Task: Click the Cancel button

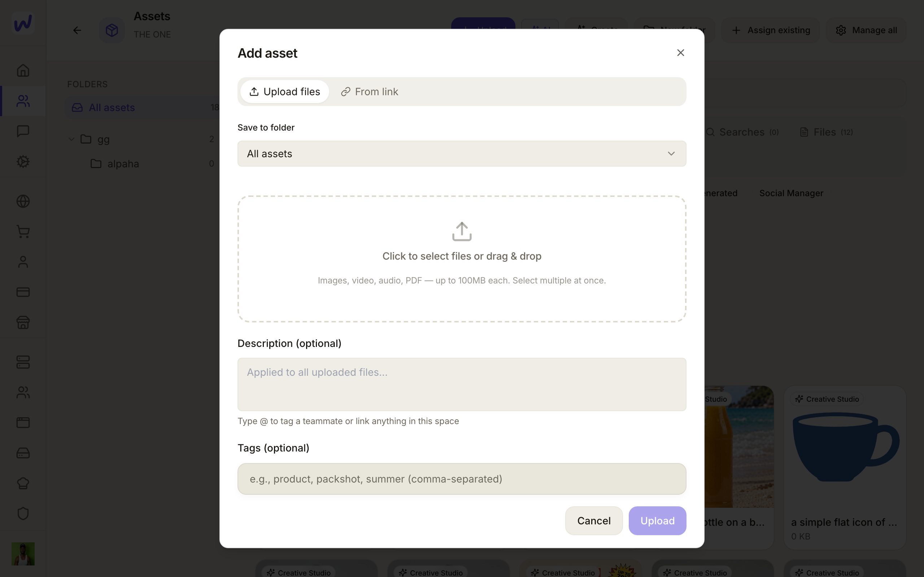Action: click(x=594, y=520)
